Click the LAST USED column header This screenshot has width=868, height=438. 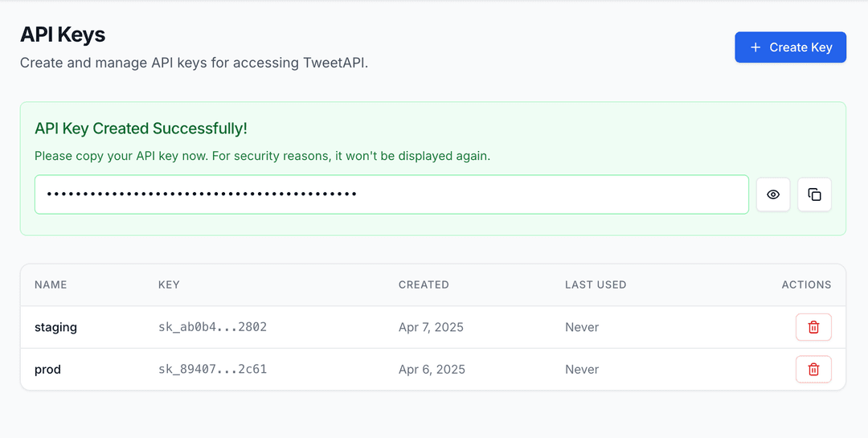pos(596,284)
